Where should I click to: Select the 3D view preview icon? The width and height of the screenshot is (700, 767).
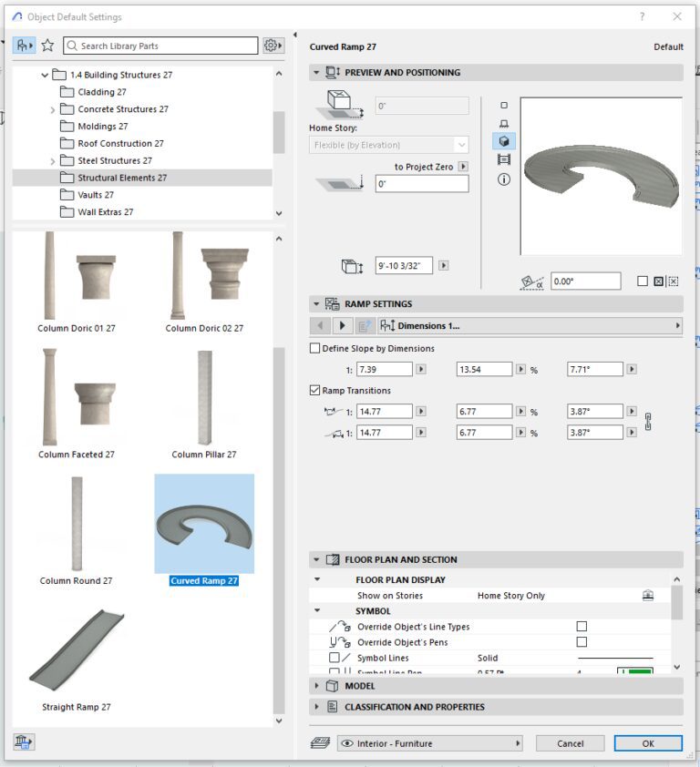point(504,141)
